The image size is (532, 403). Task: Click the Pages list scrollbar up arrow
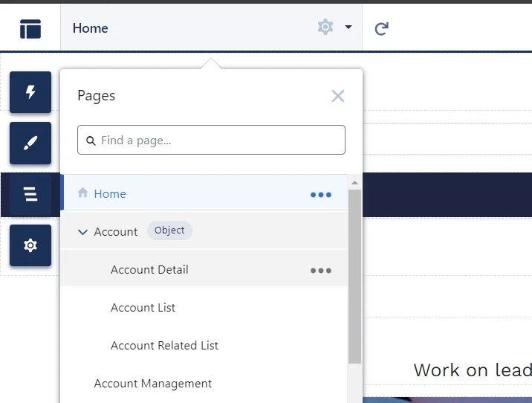pos(354,182)
